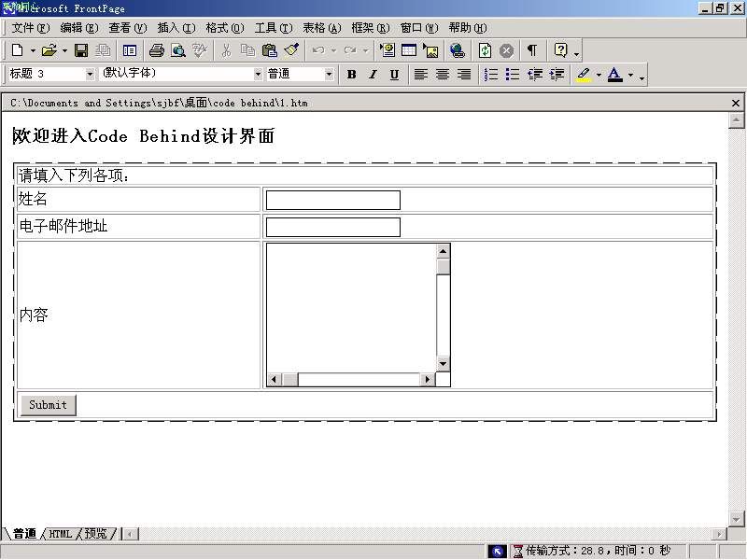
Task: Toggle Bold formatting
Action: coord(351,75)
